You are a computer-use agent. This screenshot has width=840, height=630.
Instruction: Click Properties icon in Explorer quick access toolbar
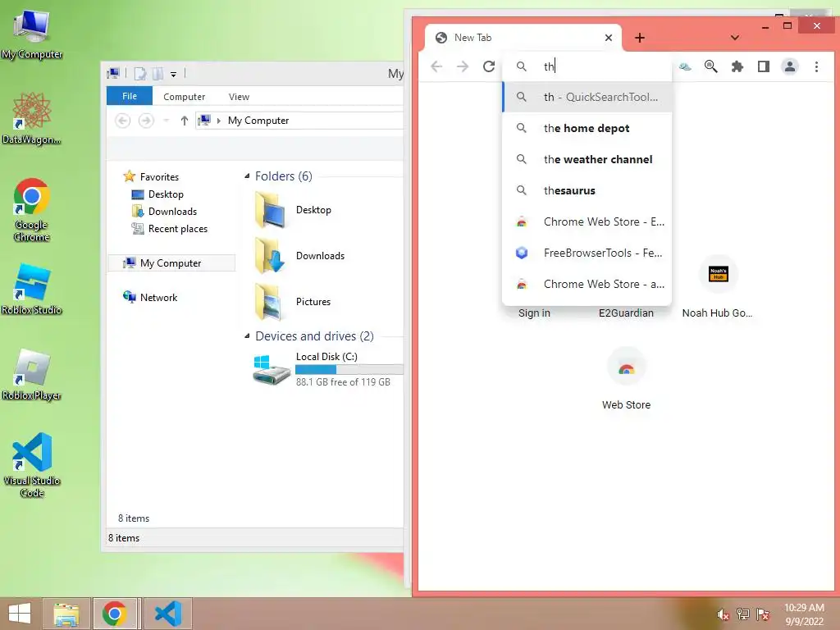[x=139, y=74]
